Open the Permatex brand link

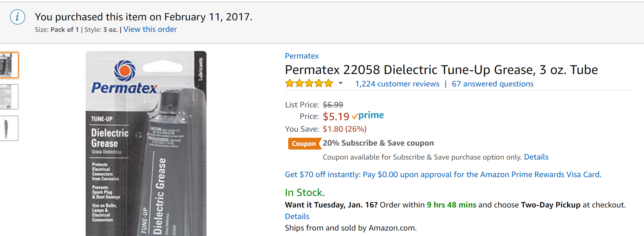[x=302, y=56]
